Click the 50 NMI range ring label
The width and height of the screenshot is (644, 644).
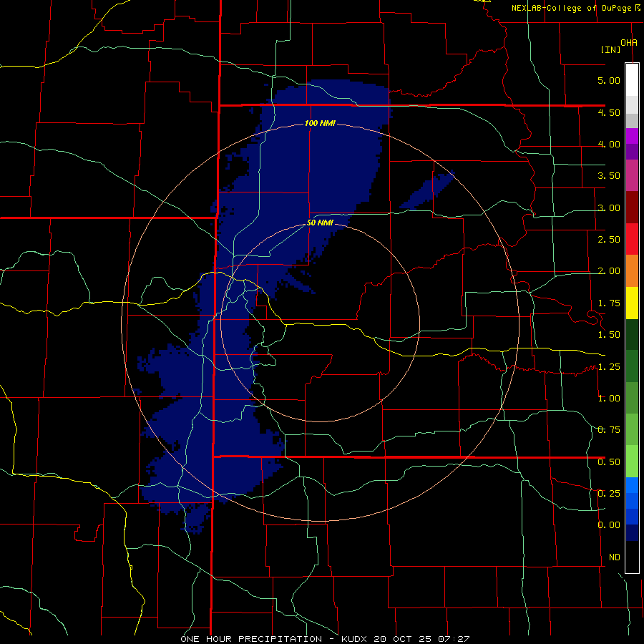tap(320, 223)
